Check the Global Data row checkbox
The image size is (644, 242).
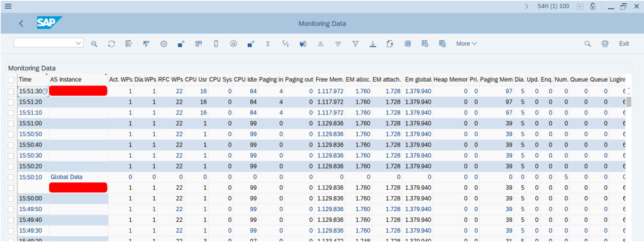pos(11,177)
